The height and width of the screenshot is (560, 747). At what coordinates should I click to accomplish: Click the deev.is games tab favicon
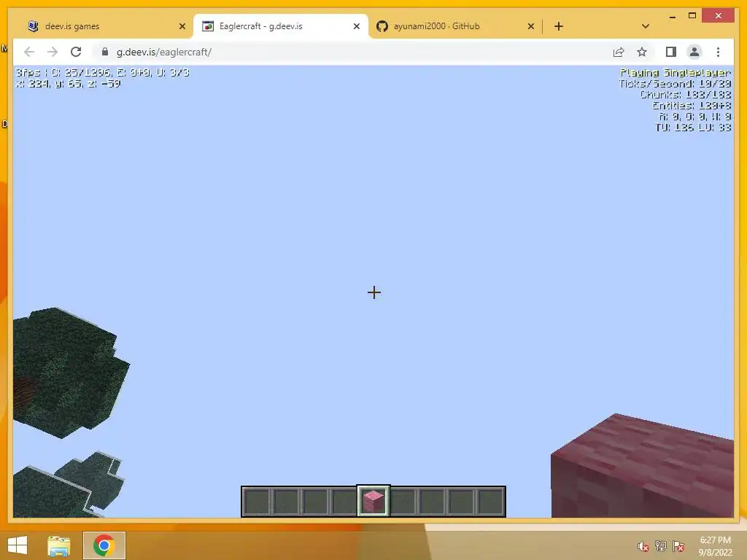pyautogui.click(x=33, y=26)
